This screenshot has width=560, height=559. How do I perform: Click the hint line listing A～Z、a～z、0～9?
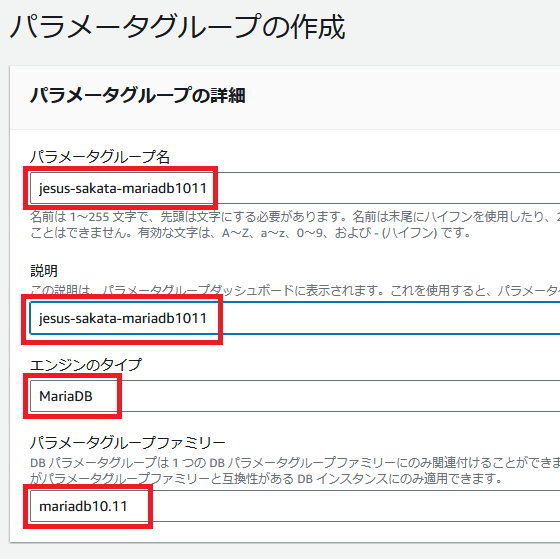tap(250, 233)
